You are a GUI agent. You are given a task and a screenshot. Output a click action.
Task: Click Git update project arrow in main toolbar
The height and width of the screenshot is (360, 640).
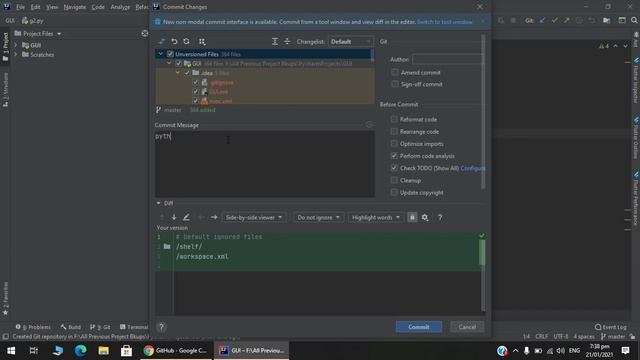coord(542,20)
